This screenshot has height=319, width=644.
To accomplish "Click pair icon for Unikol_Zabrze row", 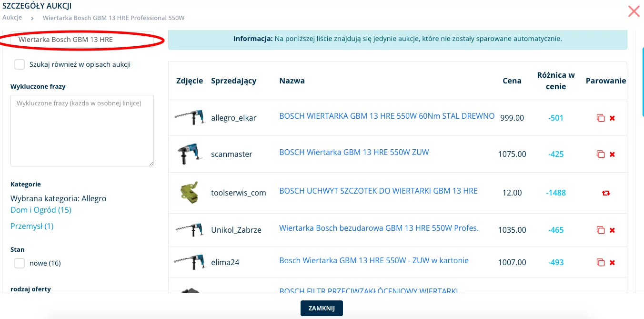I will [601, 230].
